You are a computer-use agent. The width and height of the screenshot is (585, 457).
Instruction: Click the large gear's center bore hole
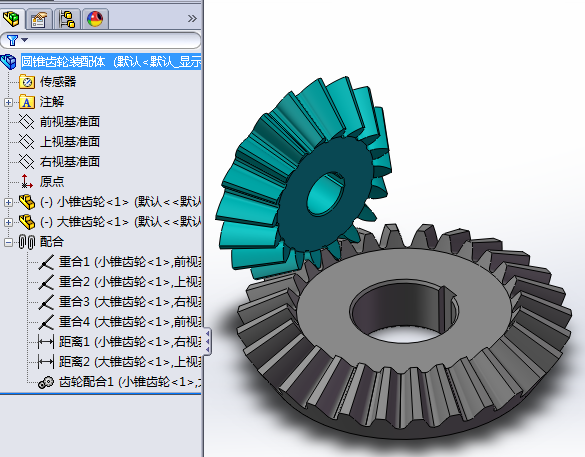(x=403, y=312)
